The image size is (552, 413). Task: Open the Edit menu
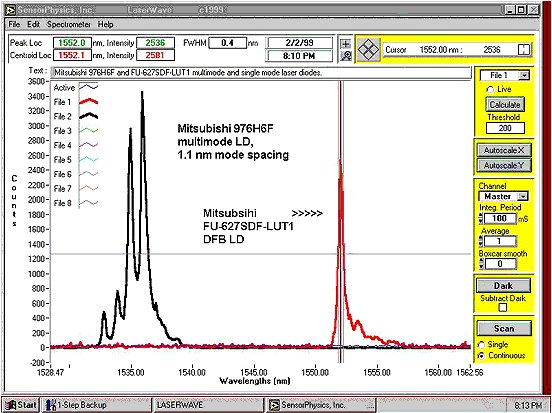[34, 24]
